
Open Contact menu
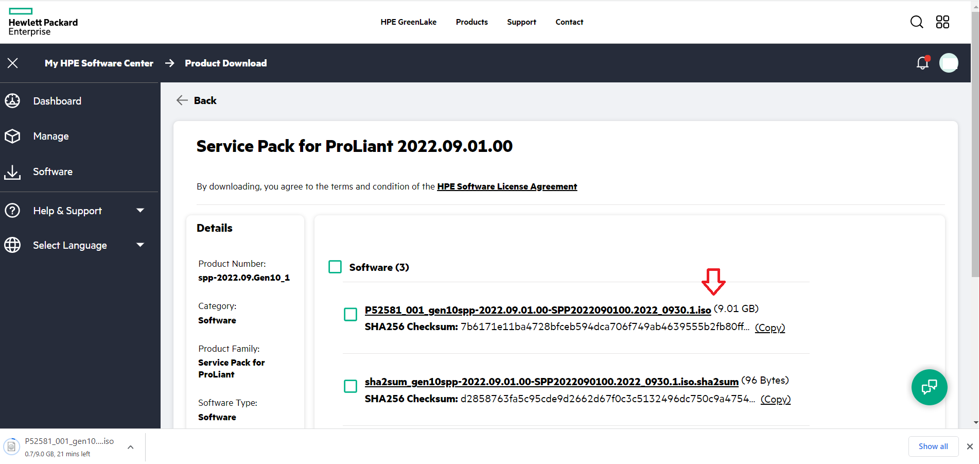pos(569,22)
